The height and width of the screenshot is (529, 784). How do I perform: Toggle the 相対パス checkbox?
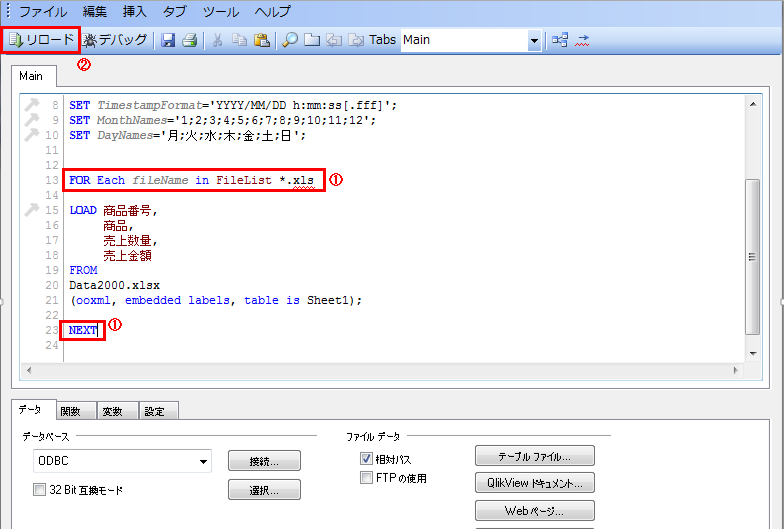pos(366,458)
